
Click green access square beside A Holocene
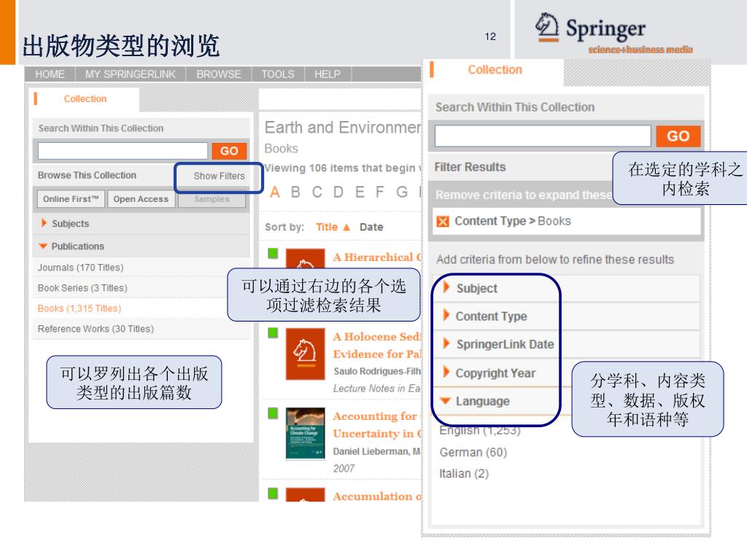(273, 332)
